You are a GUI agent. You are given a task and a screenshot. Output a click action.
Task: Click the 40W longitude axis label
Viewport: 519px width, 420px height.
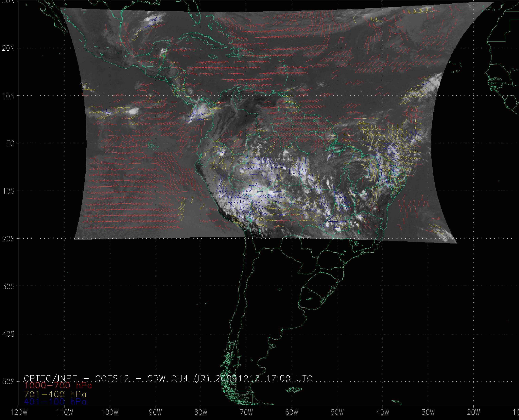tap(383, 412)
